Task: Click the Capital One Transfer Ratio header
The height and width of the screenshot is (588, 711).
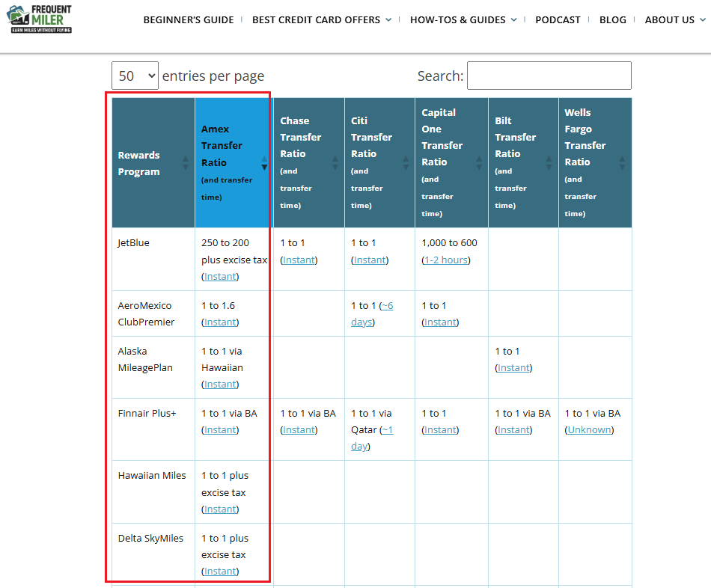Action: (451, 163)
